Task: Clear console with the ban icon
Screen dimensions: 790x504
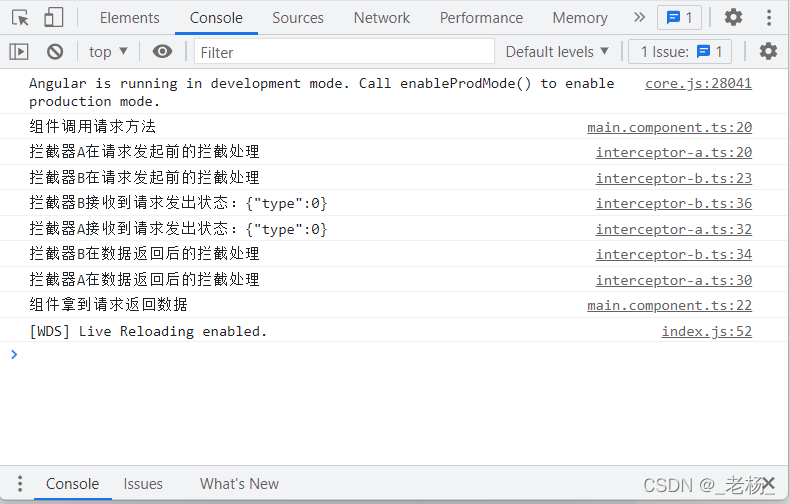Action: 55,51
